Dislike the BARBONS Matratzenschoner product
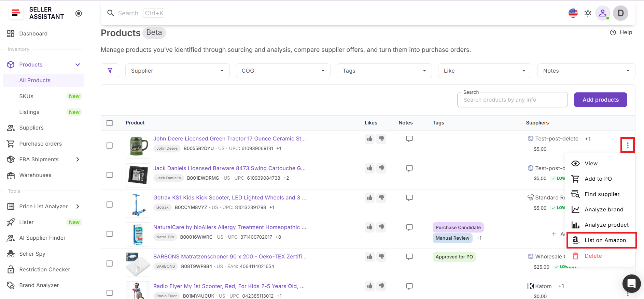Viewport: 644px width, 299px height. 381,257
